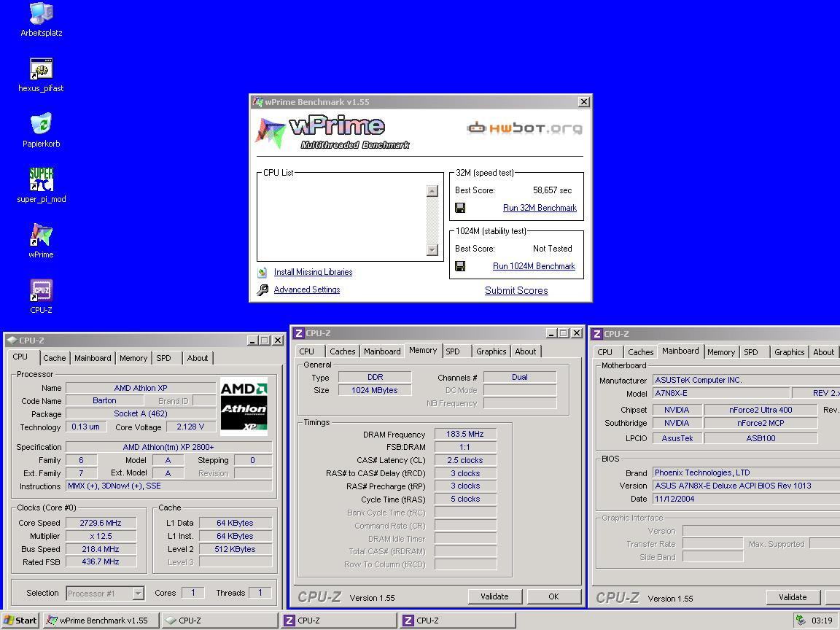Run the 1024M benchmark
Screen dimensions: 840x630
534,266
